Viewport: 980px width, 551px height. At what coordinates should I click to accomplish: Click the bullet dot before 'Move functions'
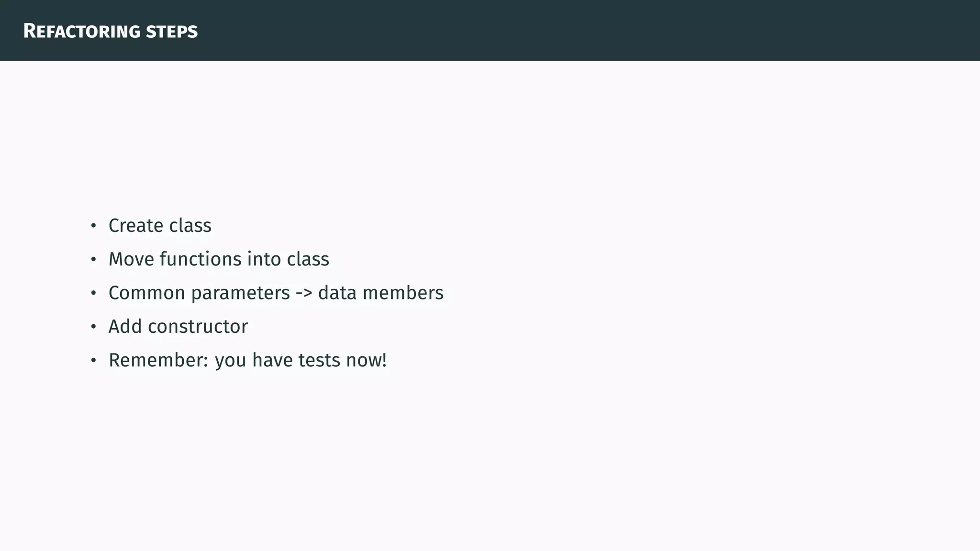[x=94, y=260]
